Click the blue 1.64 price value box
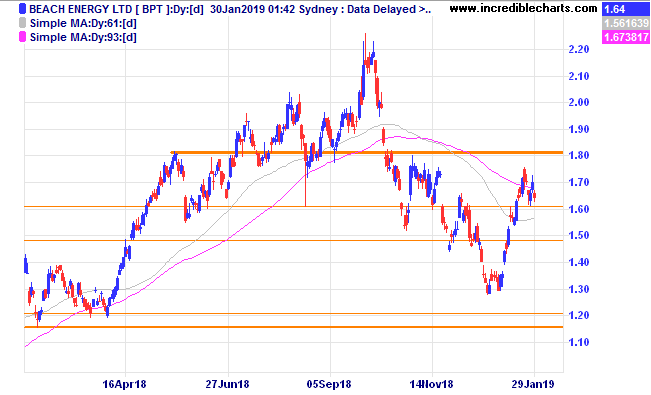The height and width of the screenshot is (395, 651). coord(626,9)
